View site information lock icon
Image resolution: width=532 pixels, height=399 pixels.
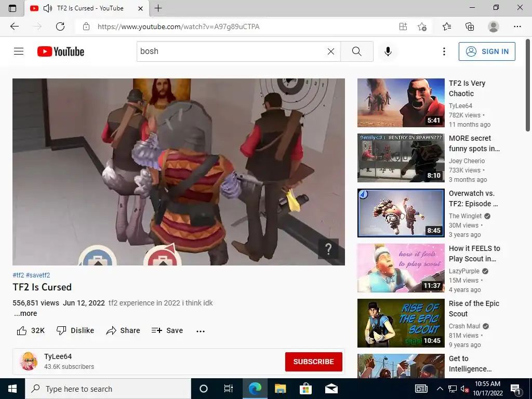86,26
